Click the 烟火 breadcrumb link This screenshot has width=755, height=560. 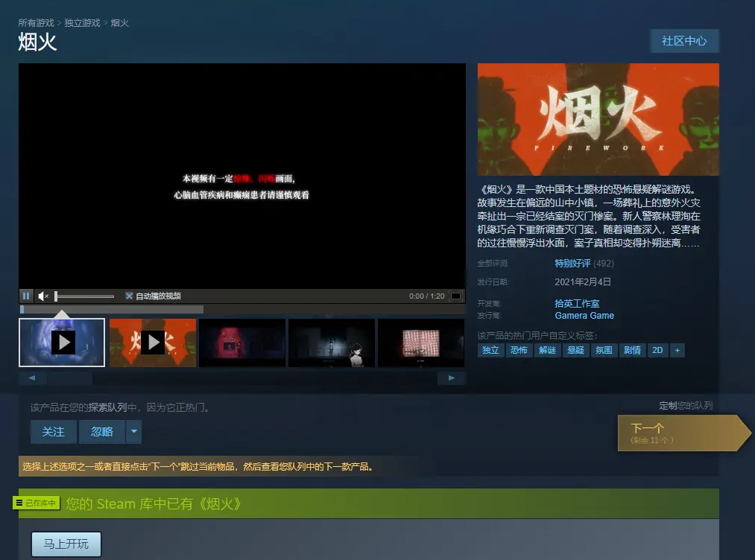119,23
